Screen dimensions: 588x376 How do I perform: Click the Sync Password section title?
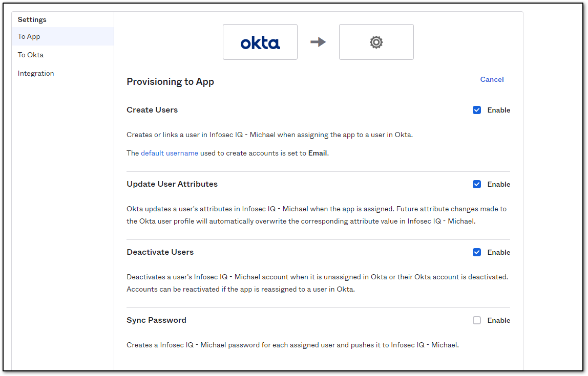tap(156, 320)
